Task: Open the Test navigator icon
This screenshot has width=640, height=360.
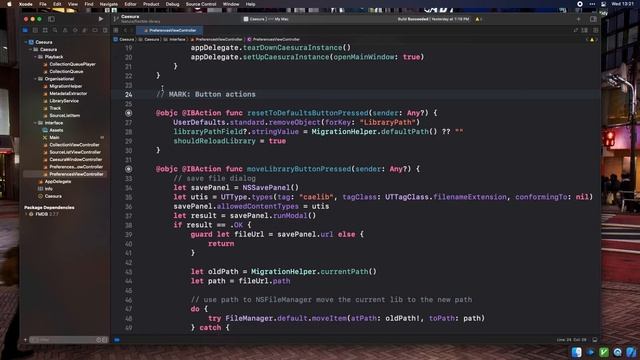Action: click(75, 30)
